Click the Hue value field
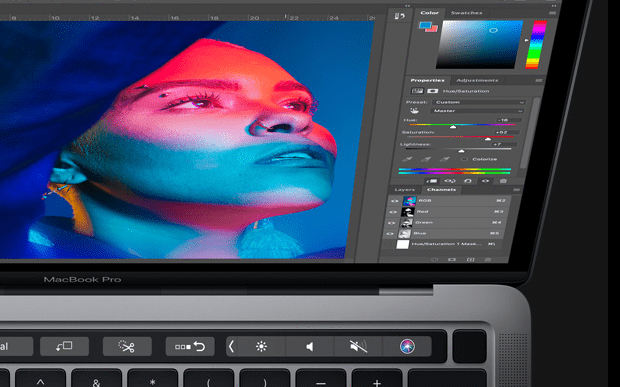Image resolution: width=620 pixels, height=387 pixels. (509, 120)
